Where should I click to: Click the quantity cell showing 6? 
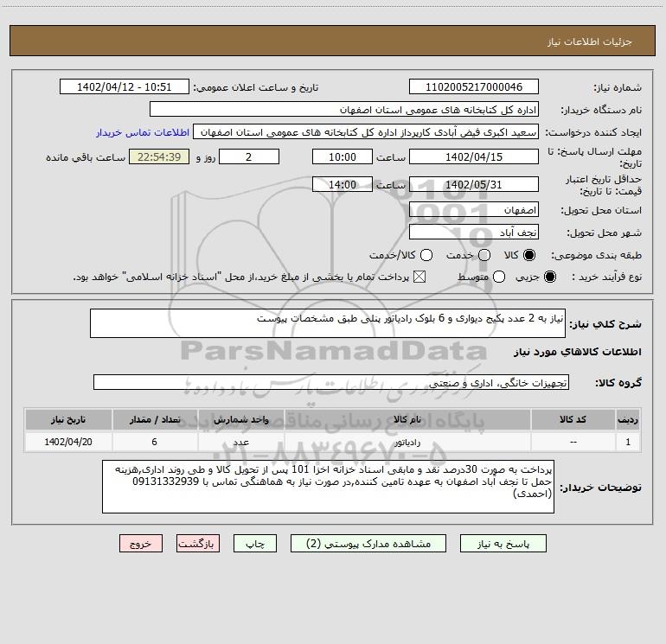[x=155, y=442]
